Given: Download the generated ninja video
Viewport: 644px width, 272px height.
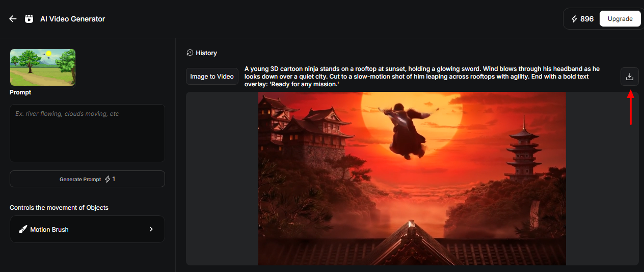Looking at the screenshot, I should coord(629,77).
